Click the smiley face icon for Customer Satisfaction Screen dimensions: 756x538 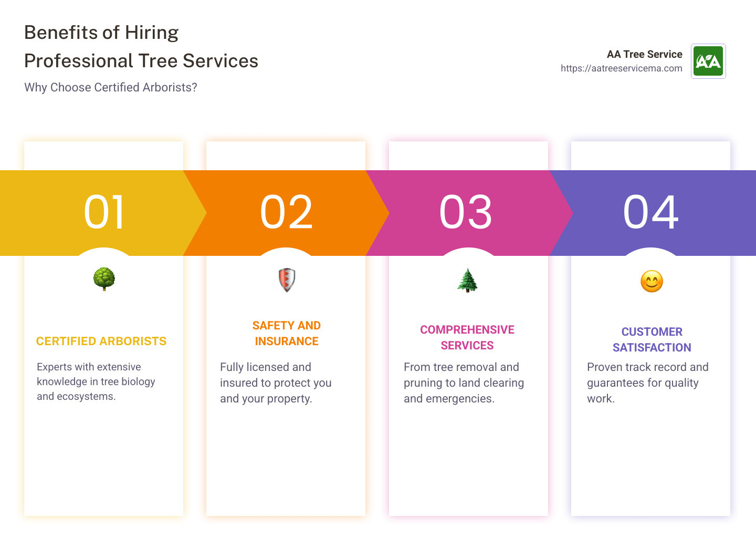tap(651, 281)
